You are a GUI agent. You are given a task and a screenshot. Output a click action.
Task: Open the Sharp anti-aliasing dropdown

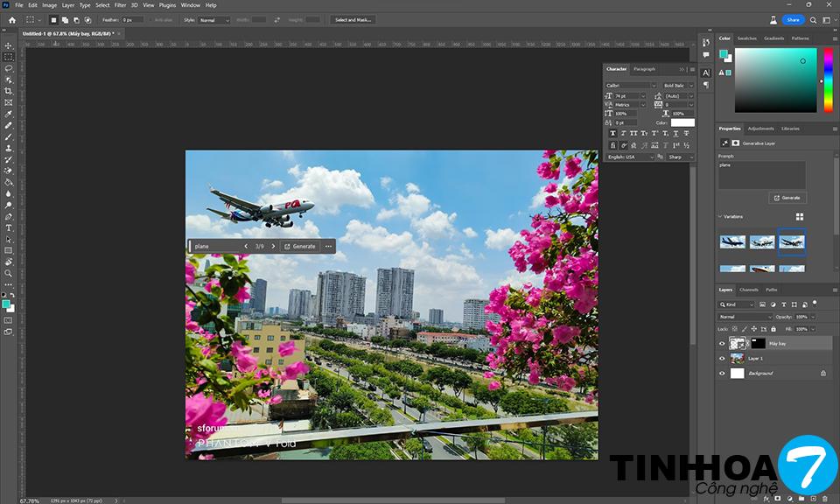680,157
